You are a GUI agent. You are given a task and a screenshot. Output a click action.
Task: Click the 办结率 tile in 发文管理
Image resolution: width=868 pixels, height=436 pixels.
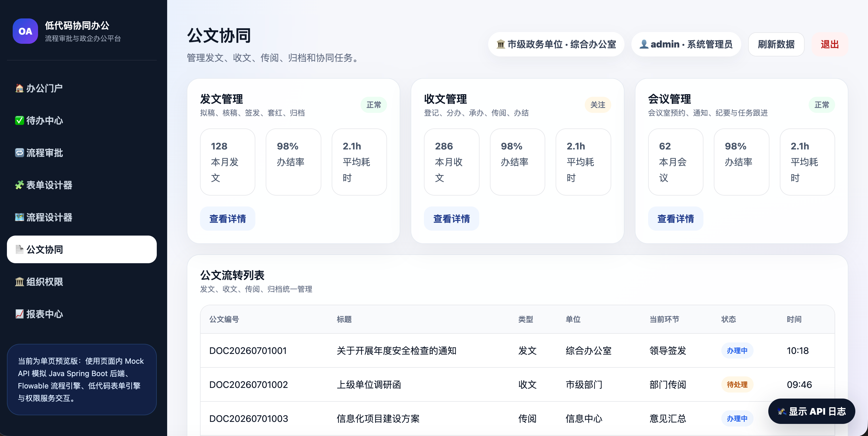pyautogui.click(x=293, y=162)
